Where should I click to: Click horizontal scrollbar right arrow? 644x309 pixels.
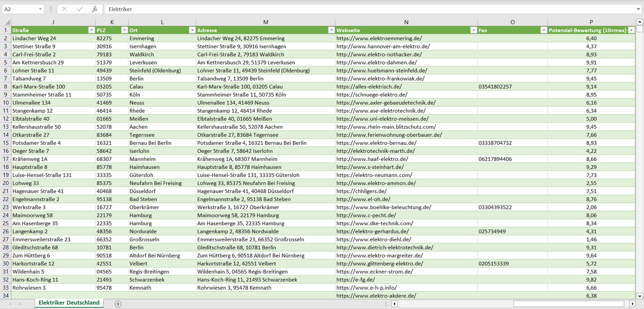point(632,304)
